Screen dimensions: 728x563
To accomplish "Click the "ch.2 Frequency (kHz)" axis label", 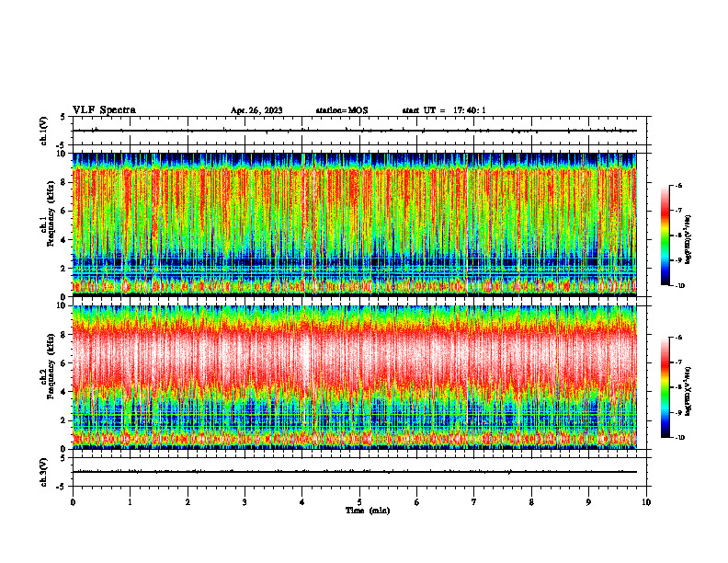I will click(48, 367).
